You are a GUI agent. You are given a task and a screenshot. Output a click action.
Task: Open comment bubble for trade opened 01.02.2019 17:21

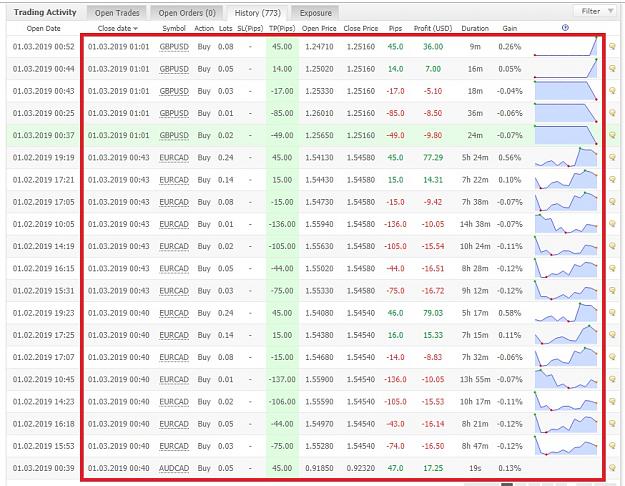click(x=613, y=180)
